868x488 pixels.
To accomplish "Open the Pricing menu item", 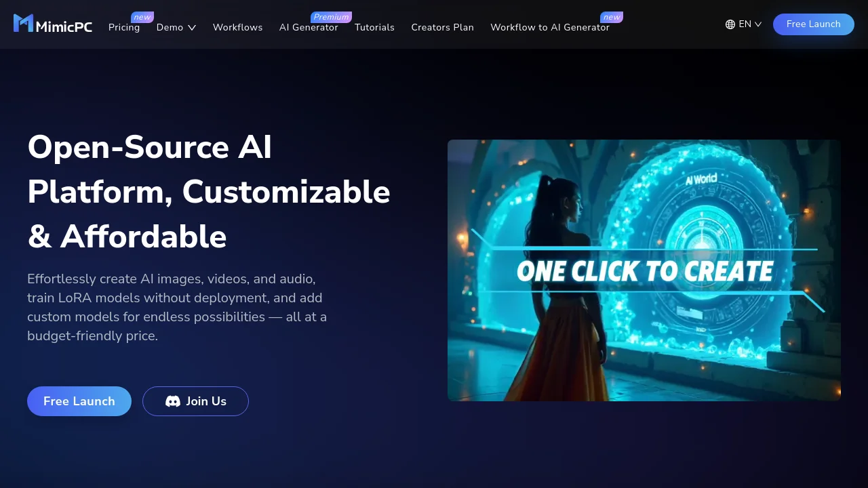I will (124, 28).
